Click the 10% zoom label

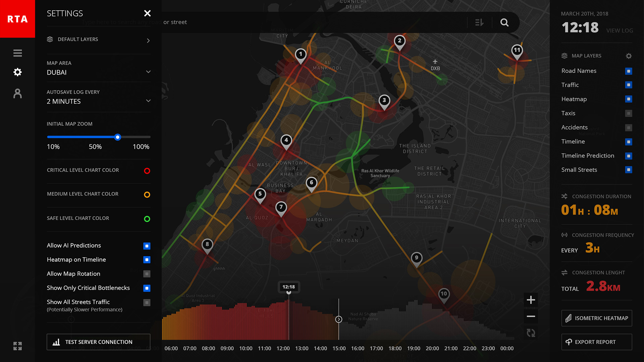[x=53, y=147]
